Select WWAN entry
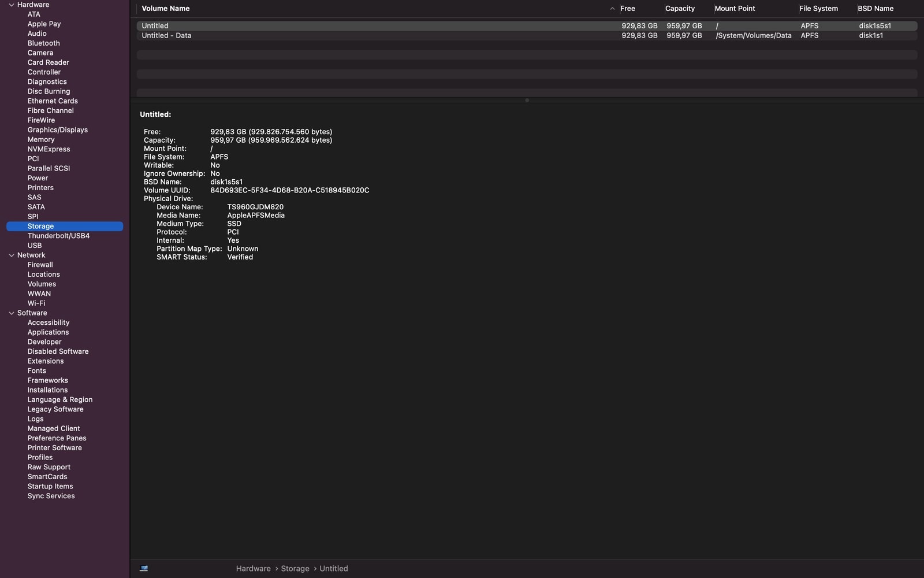This screenshot has height=578, width=924. coord(39,294)
